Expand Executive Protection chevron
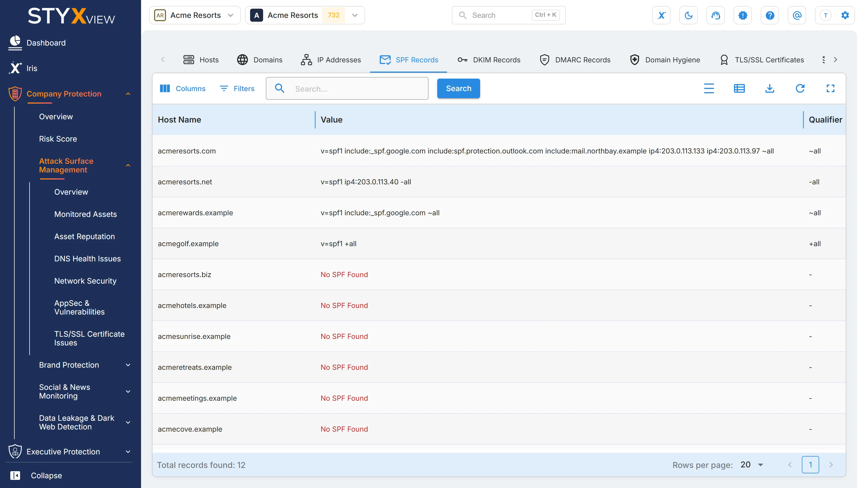The image size is (868, 488). click(x=128, y=452)
